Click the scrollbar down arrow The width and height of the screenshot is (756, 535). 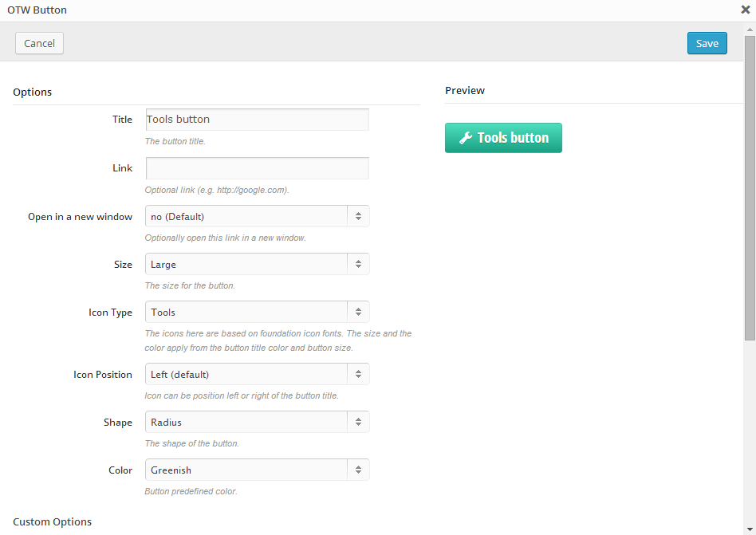pos(750,529)
